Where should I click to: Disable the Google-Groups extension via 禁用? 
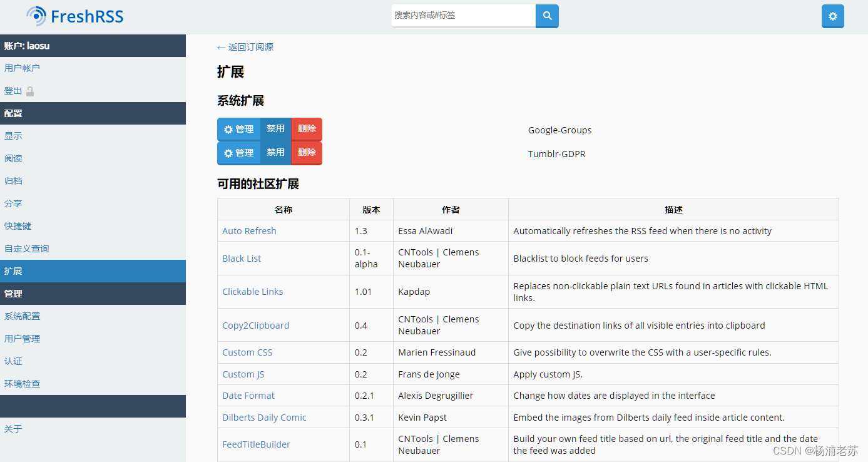[275, 129]
